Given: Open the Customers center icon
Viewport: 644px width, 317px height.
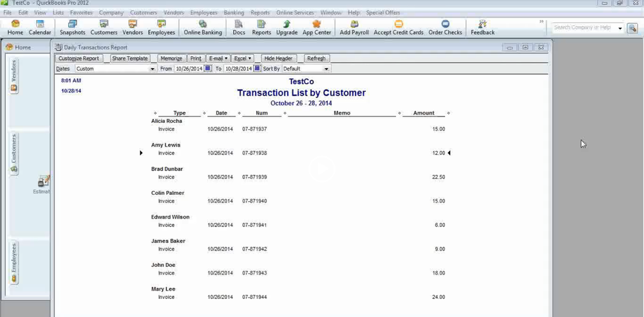Looking at the screenshot, I should (x=104, y=28).
